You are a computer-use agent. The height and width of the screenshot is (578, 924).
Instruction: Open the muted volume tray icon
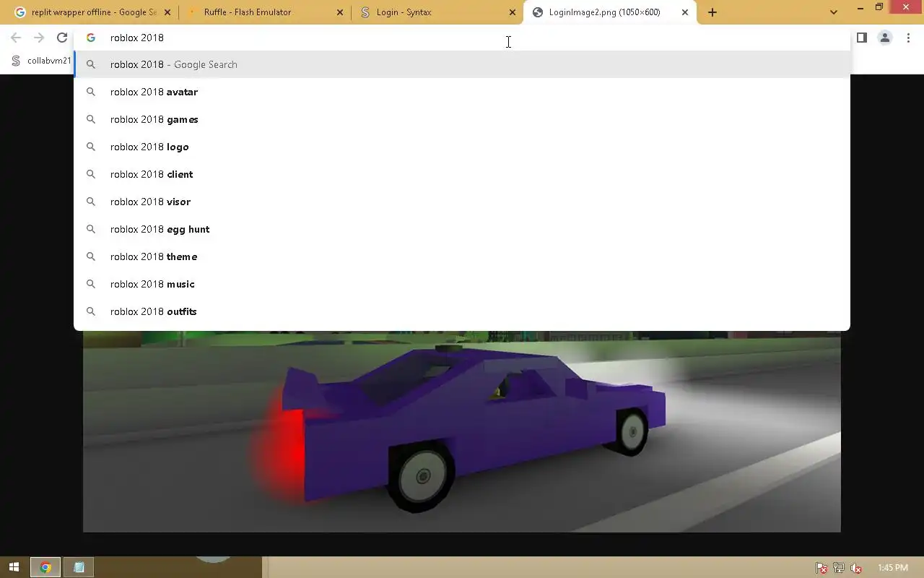(x=856, y=568)
